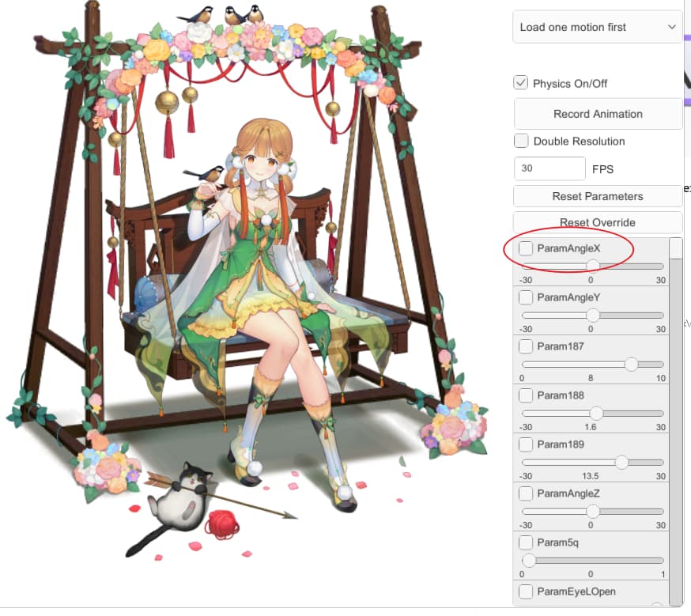Click the "Param187" label text
Image resolution: width=691 pixels, height=616 pixels.
point(561,346)
